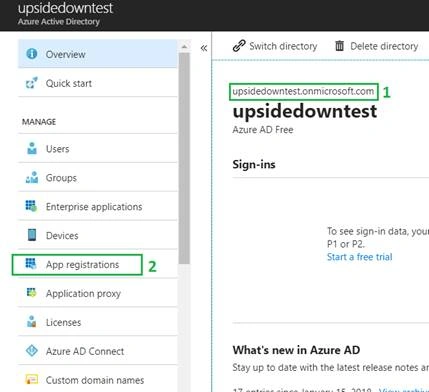Click the Devices phone icon
The height and width of the screenshot is (392, 429).
(x=32, y=235)
